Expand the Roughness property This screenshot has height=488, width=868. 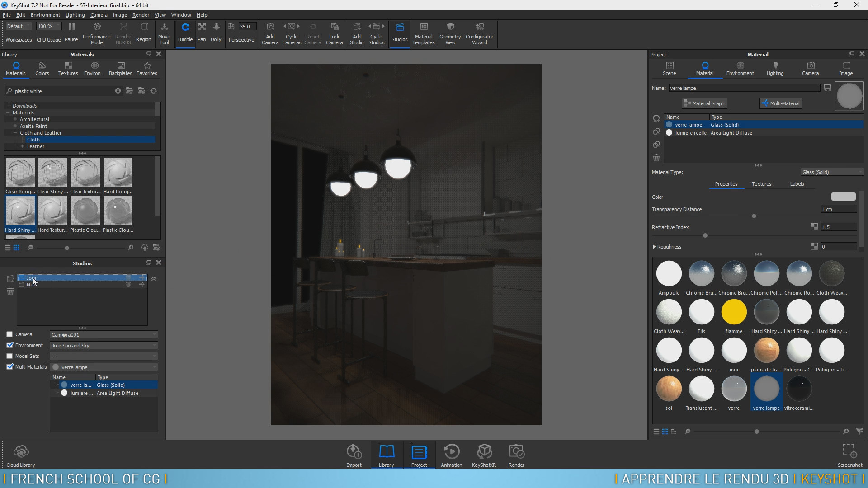[654, 247]
